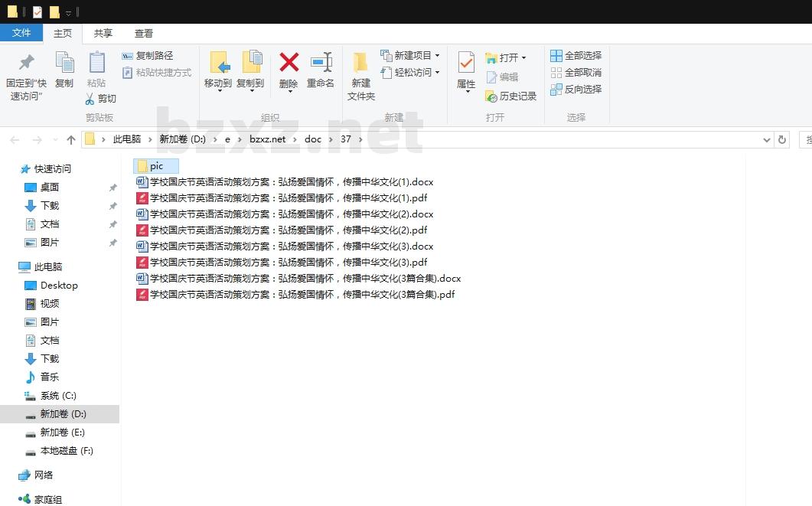Click Select All in ribbon
812x506 pixels.
[576, 56]
